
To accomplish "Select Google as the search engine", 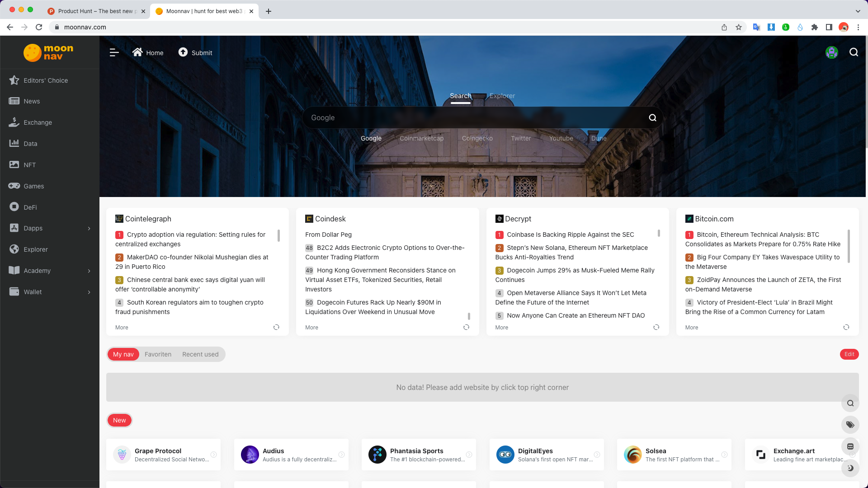I will click(x=371, y=138).
